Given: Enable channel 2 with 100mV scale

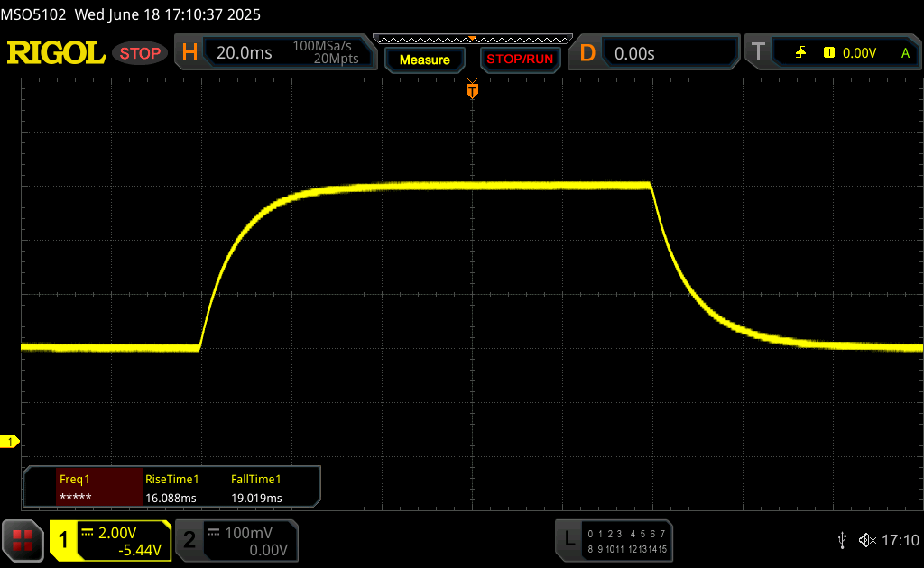Looking at the screenshot, I should 235,540.
